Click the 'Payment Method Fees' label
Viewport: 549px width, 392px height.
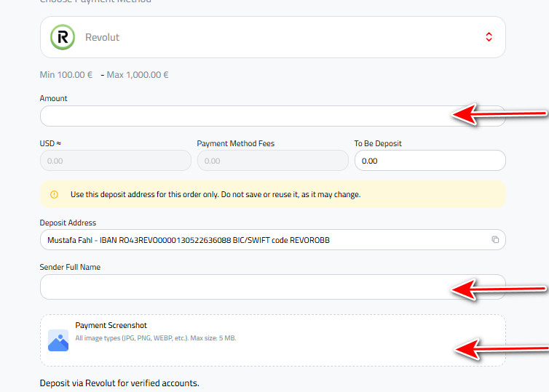pos(236,143)
